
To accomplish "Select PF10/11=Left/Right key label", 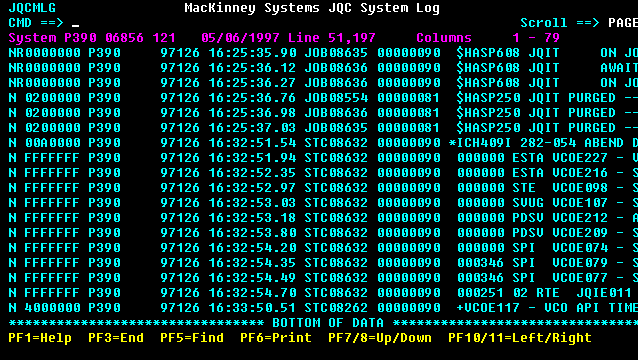I will click(x=520, y=338).
